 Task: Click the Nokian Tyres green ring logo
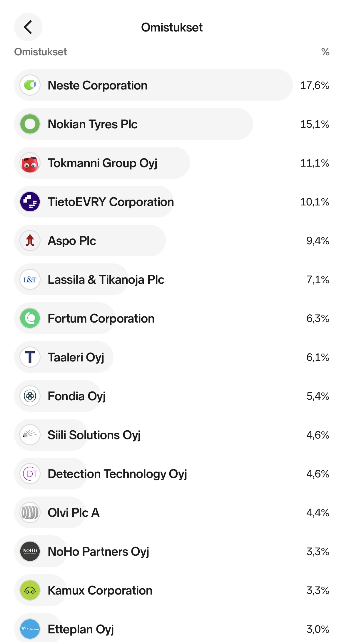pyautogui.click(x=30, y=124)
